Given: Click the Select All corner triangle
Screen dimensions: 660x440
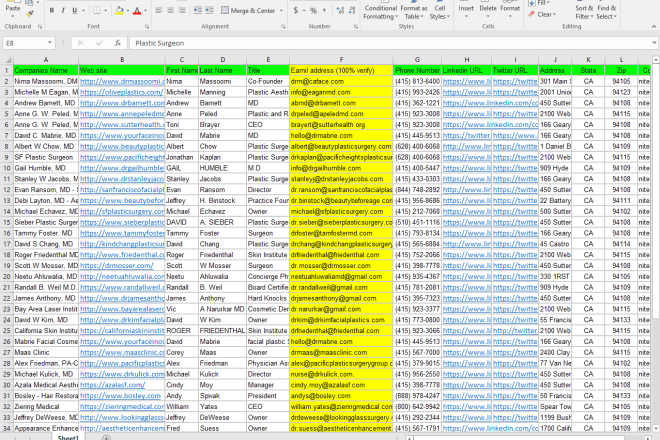Looking at the screenshot, I should pos(8,60).
